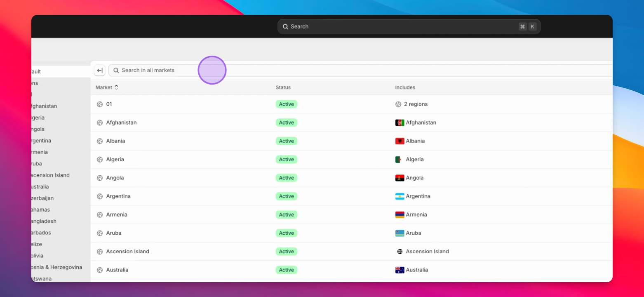Click the Active status badge in the Armenia row
This screenshot has height=297, width=644.
[x=287, y=215]
